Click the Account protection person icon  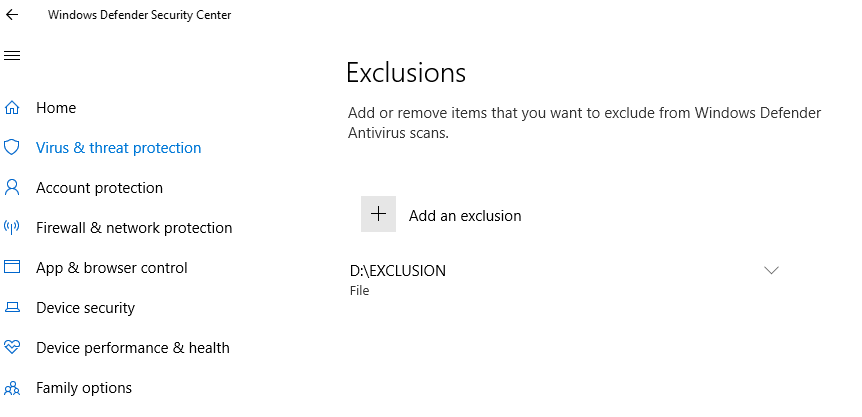(13, 187)
